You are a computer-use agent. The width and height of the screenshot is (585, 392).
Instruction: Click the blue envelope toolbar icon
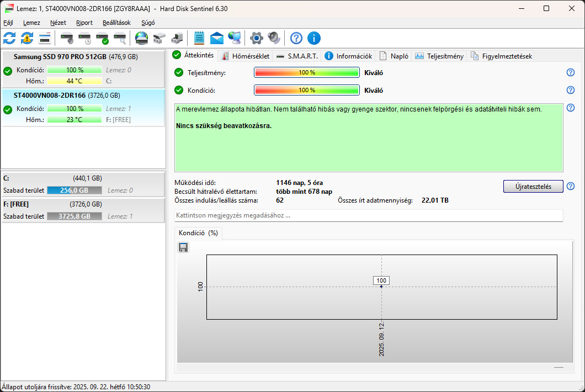tap(217, 38)
